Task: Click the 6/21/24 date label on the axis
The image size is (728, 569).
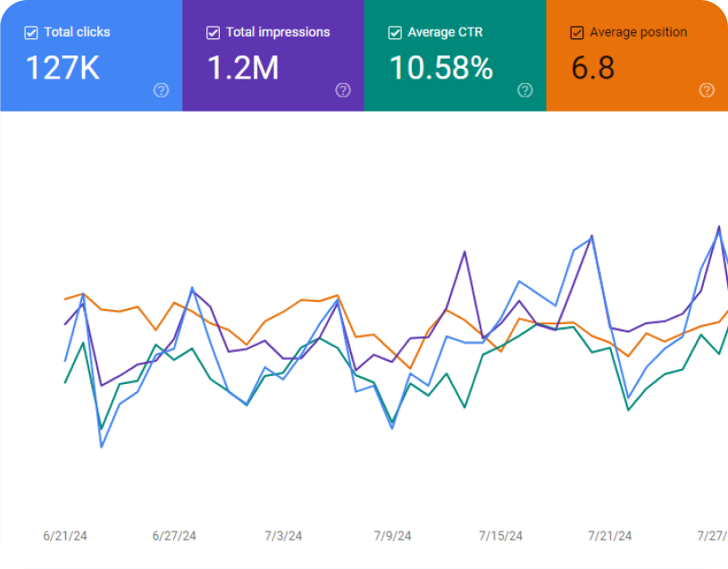Action: pyautogui.click(x=66, y=535)
